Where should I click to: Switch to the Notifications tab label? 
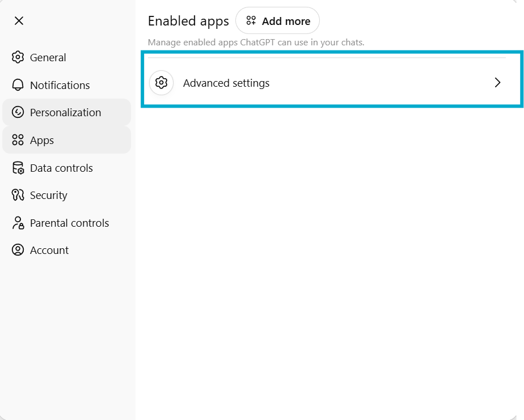click(x=60, y=85)
